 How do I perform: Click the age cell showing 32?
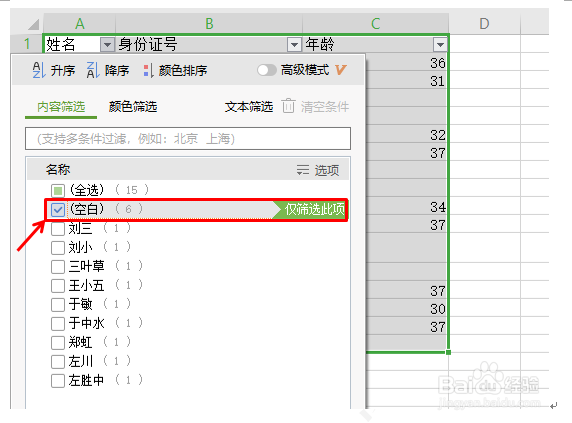[x=407, y=135]
